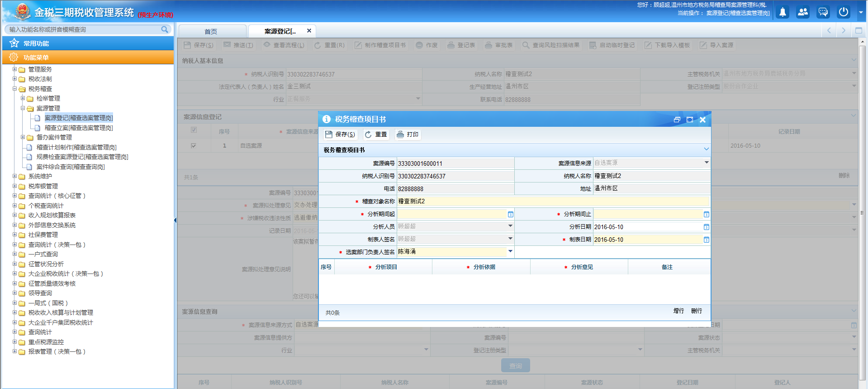Viewport: 868px width, 389px height.
Task: Click the save icon in dialog toolbar
Action: point(329,134)
